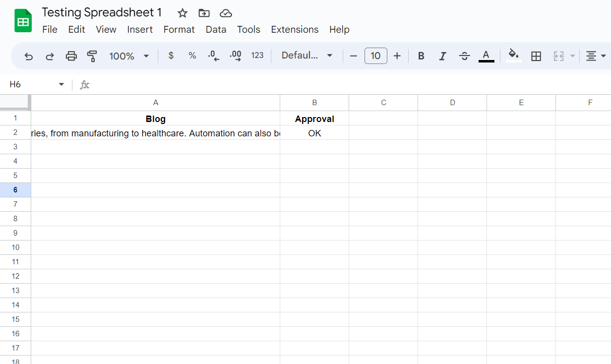
Task: Open the text color picker
Action: 486,56
